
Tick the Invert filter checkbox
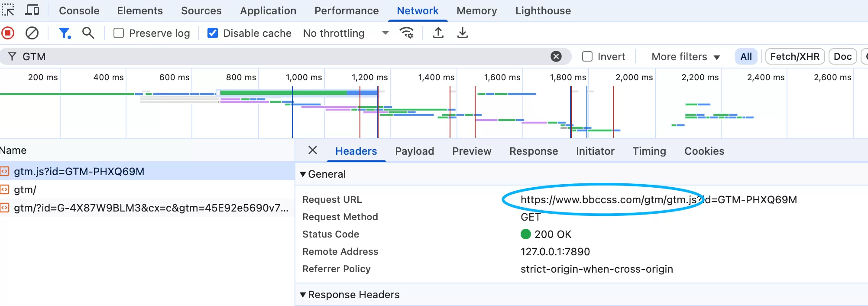pyautogui.click(x=587, y=57)
